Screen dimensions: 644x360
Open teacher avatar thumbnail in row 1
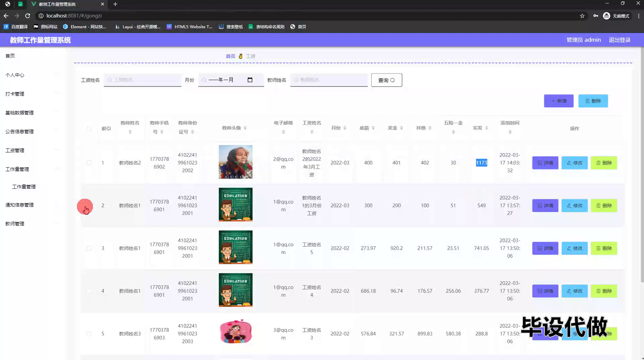[235, 162]
